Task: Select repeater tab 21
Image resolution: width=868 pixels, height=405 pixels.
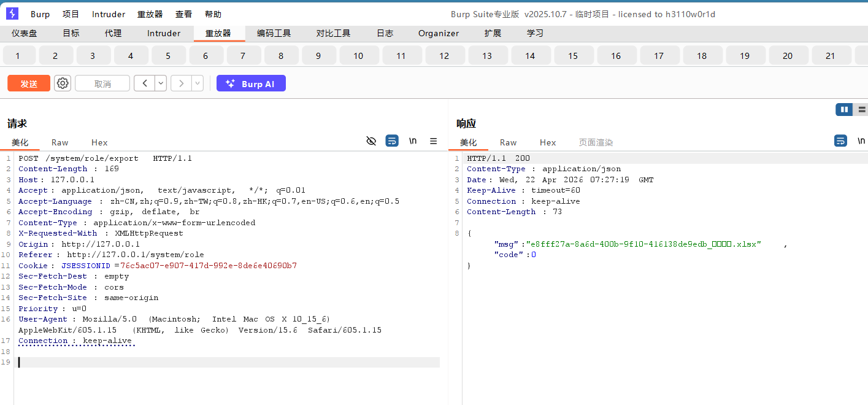Action: pyautogui.click(x=831, y=56)
